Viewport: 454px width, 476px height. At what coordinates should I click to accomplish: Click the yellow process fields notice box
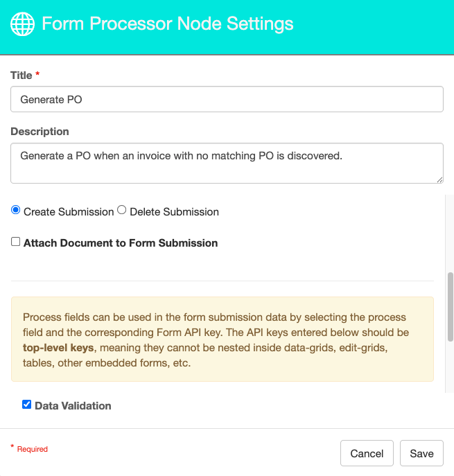point(222,340)
